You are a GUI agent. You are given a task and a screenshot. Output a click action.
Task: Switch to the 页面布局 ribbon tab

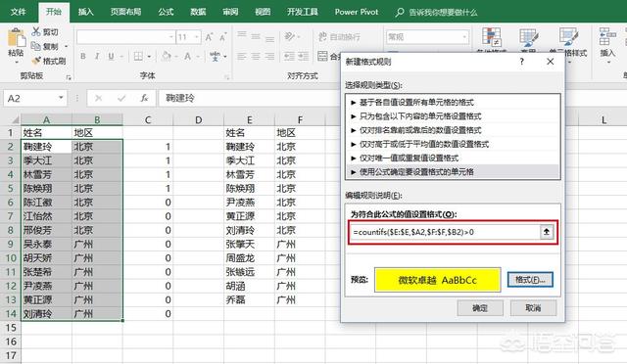click(x=125, y=12)
